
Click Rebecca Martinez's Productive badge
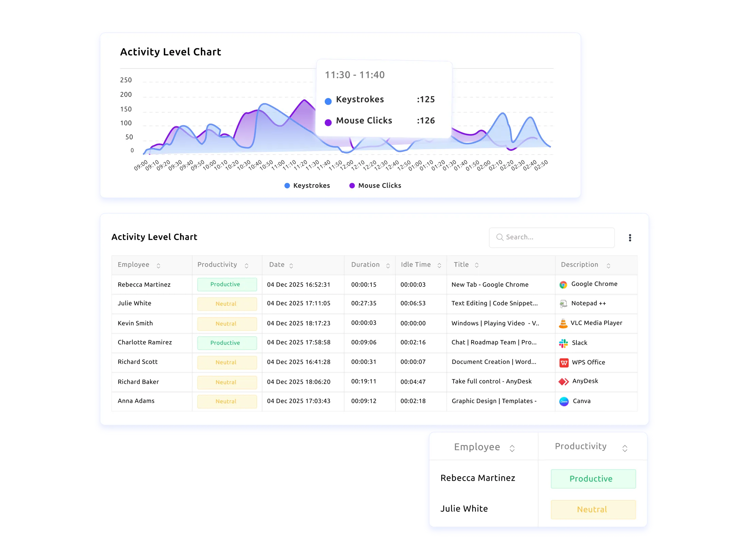(227, 284)
